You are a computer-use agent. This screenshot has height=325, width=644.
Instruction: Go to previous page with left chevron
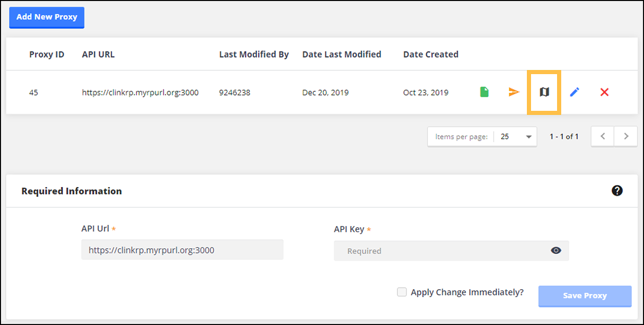click(x=602, y=136)
